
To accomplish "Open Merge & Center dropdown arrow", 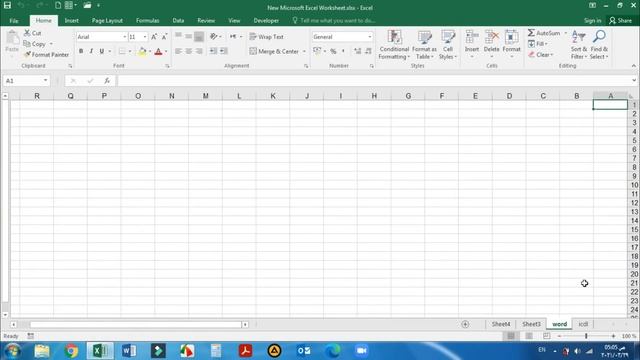I will pyautogui.click(x=304, y=51).
